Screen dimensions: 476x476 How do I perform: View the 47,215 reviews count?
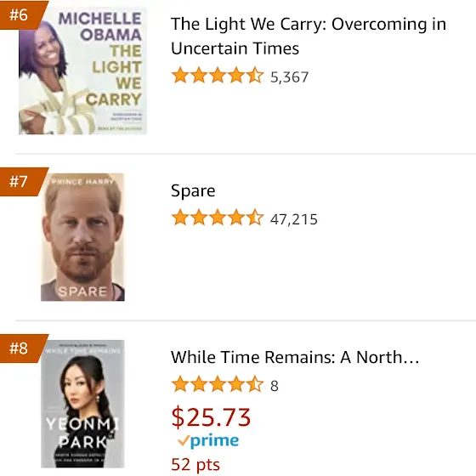click(x=294, y=219)
